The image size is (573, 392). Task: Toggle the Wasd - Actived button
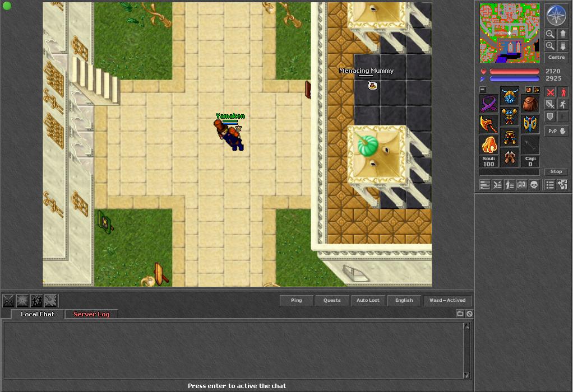447,300
